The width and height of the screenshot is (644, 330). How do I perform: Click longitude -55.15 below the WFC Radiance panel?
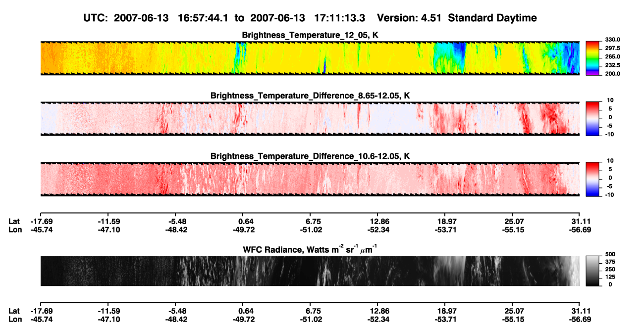point(513,319)
